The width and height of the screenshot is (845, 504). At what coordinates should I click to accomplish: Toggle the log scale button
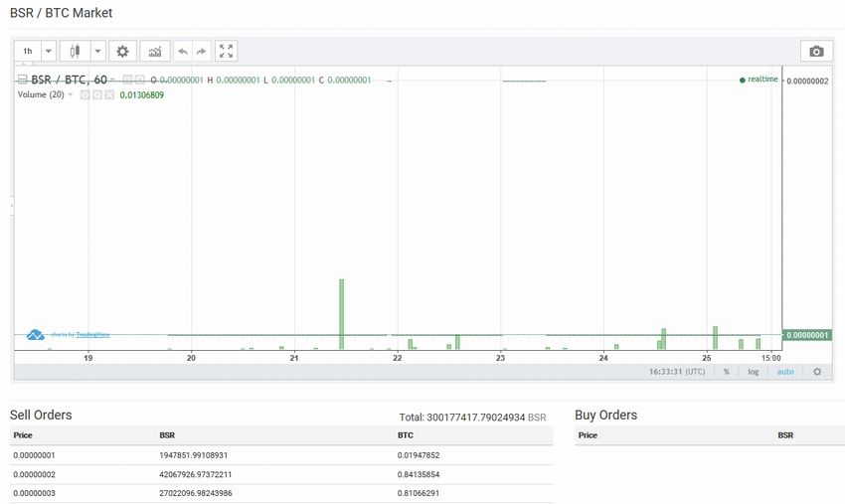pos(753,372)
